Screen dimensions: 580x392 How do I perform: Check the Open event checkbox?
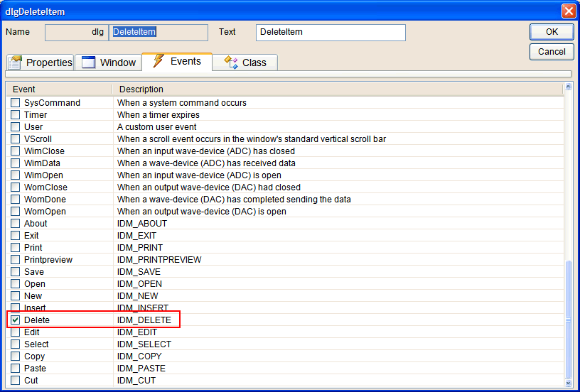(15, 284)
